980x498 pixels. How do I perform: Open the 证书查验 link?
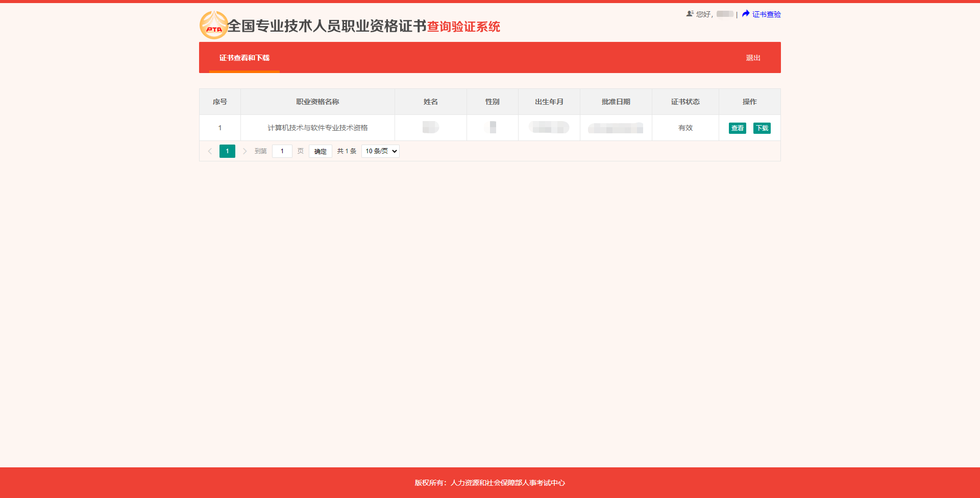pos(766,14)
